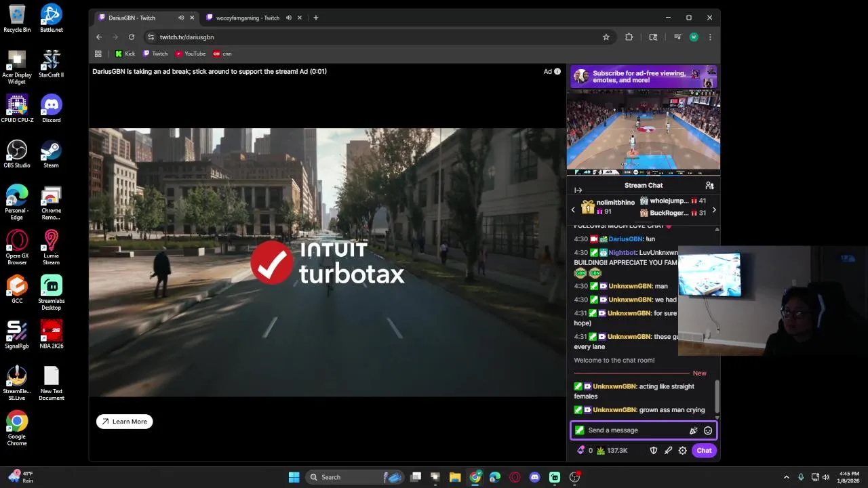Open chat settings gear icon
This screenshot has width=868, height=488.
click(x=683, y=451)
